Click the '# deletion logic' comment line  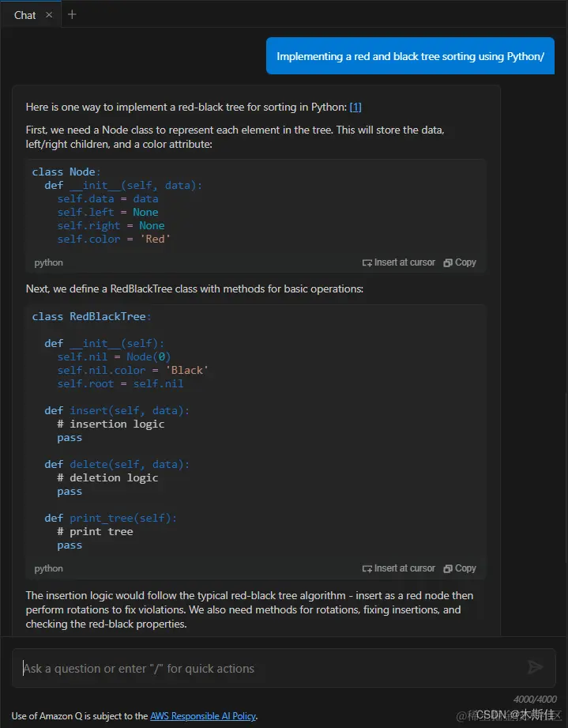[x=107, y=477]
